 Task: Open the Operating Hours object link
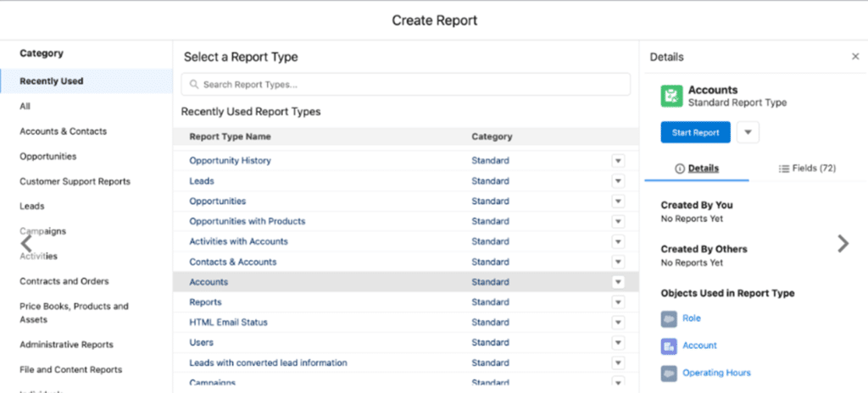click(x=716, y=373)
